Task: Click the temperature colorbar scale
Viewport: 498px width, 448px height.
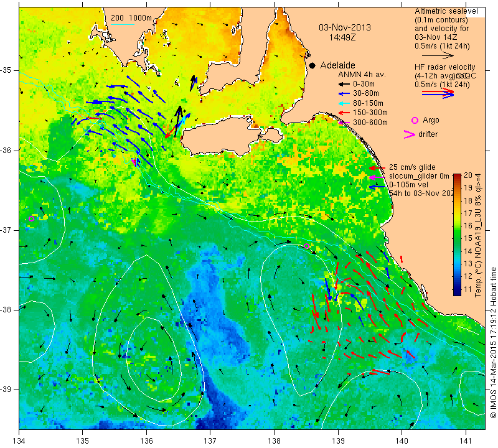Action: tap(457, 235)
